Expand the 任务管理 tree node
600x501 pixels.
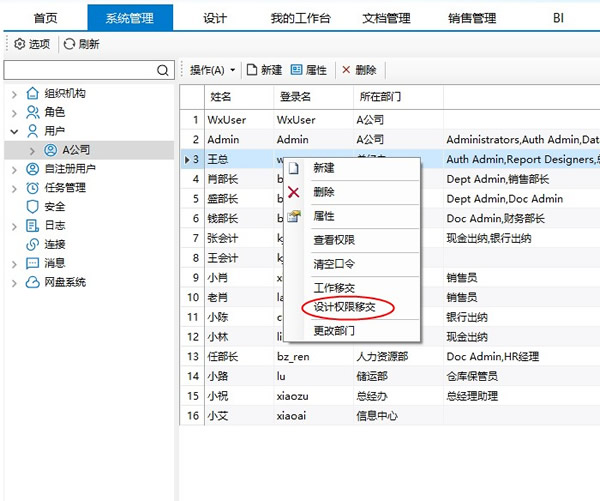[x=14, y=187]
